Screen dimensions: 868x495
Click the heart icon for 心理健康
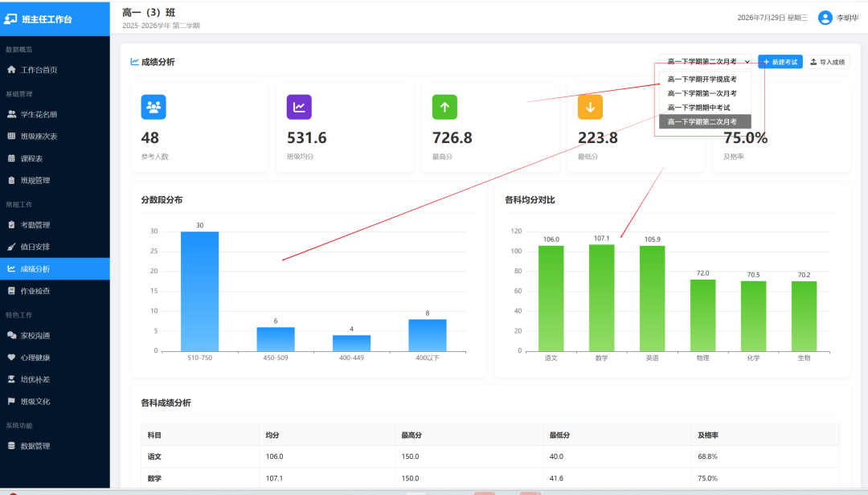coord(11,358)
